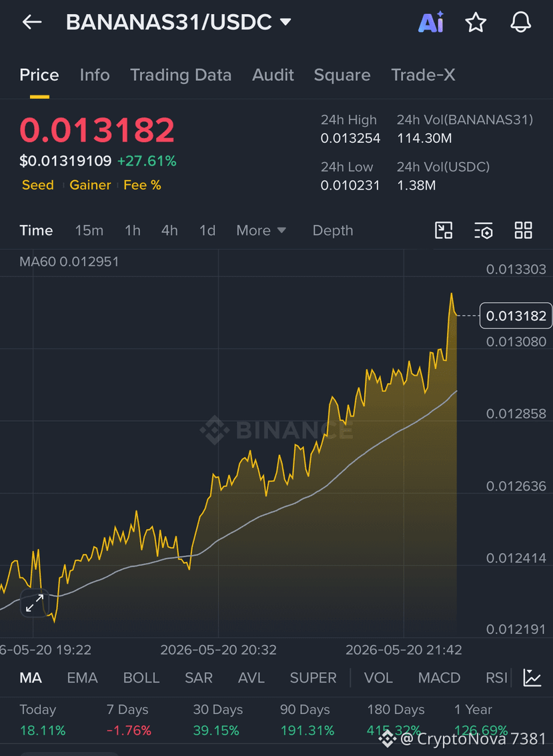Expand BANANAS31/USDC pair selector
This screenshot has height=756, width=553.
[178, 22]
